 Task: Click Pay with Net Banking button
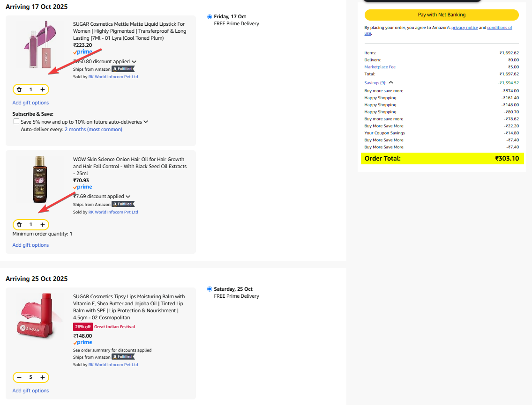pos(442,15)
